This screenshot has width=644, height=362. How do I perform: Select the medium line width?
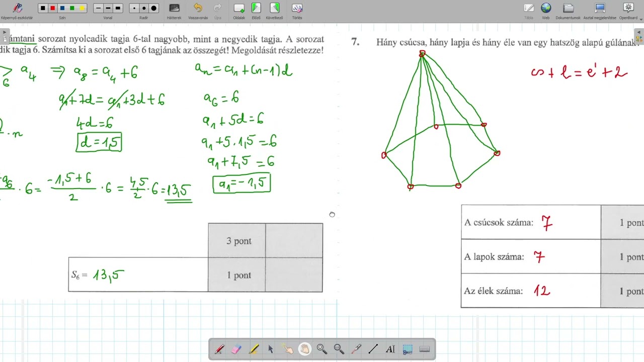click(108, 8)
